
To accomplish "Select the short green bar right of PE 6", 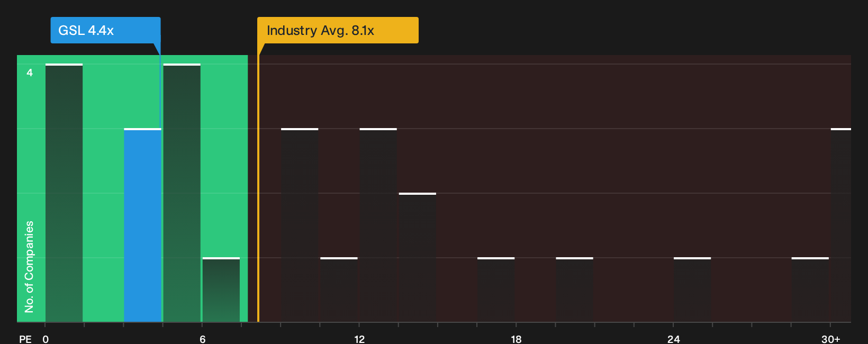I will point(221,289).
